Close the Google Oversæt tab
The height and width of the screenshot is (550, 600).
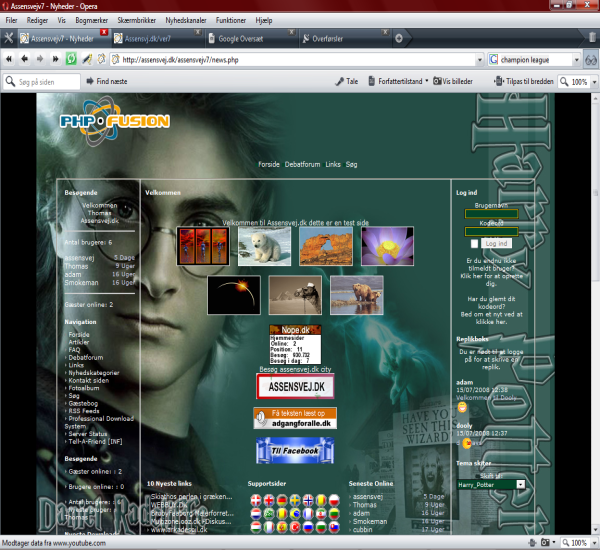click(291, 32)
